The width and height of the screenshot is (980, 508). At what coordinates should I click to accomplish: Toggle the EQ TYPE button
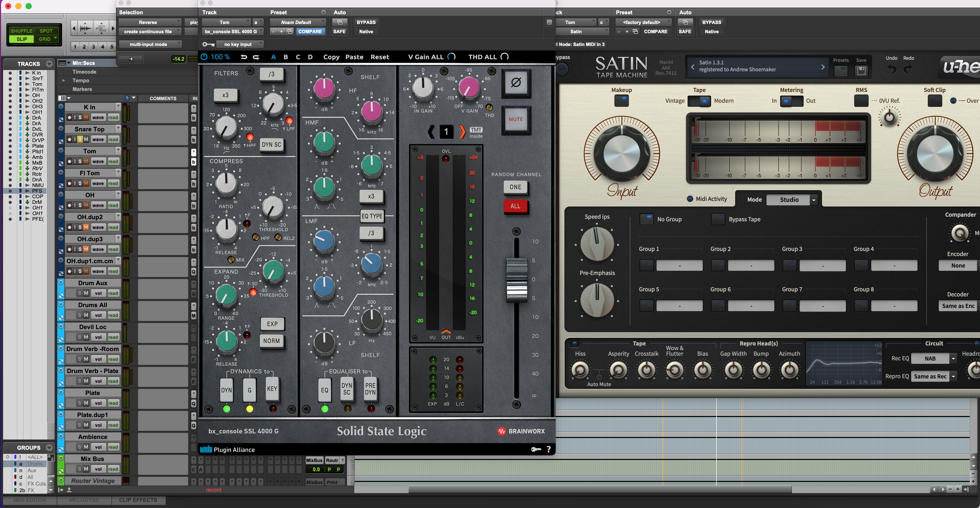pos(372,216)
